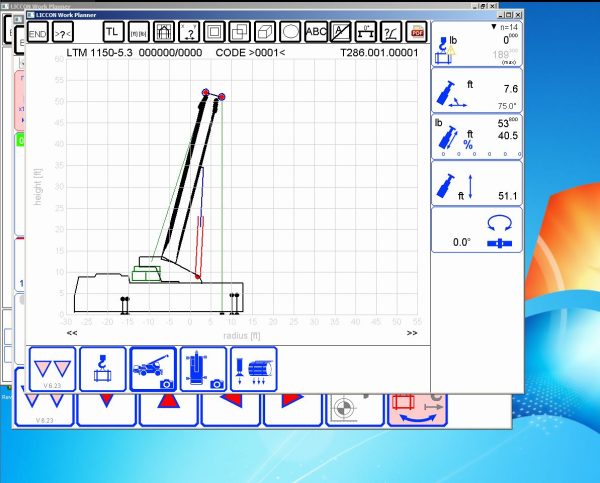Click the left red boom head marker

pos(205,92)
